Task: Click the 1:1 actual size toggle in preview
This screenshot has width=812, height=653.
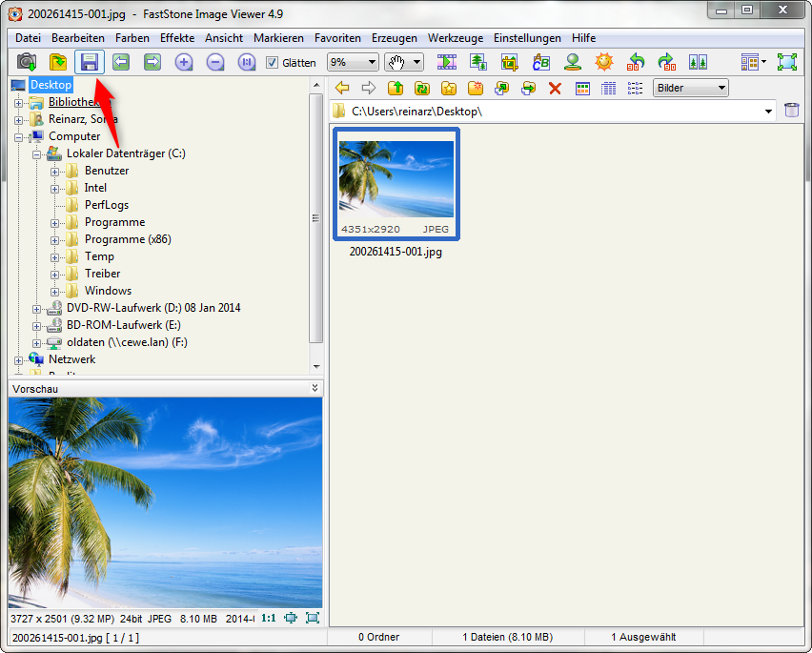Action: 269,618
